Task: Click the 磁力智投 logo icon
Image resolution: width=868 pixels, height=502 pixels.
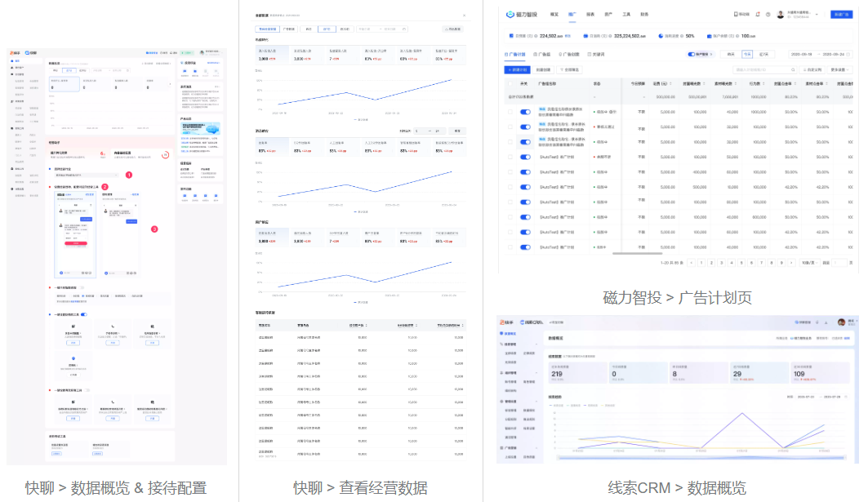Action: coord(510,15)
